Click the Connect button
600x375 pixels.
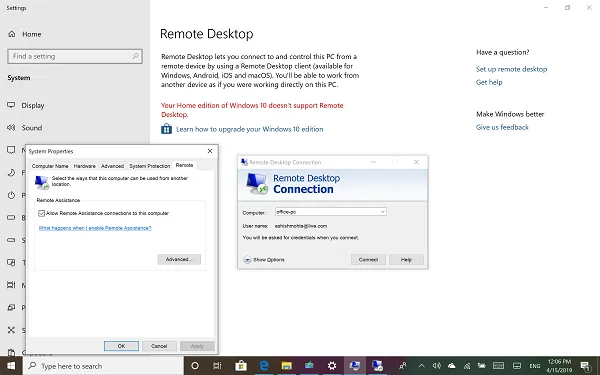(x=368, y=259)
